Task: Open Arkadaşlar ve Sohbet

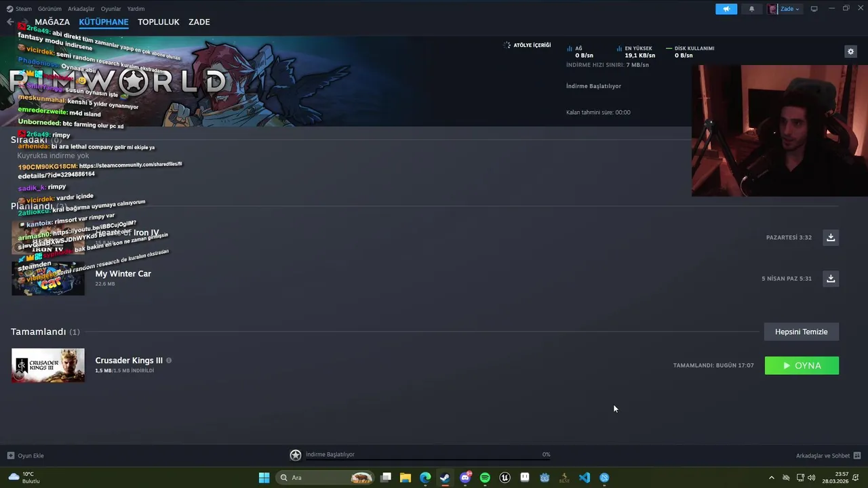Action: [x=828, y=455]
